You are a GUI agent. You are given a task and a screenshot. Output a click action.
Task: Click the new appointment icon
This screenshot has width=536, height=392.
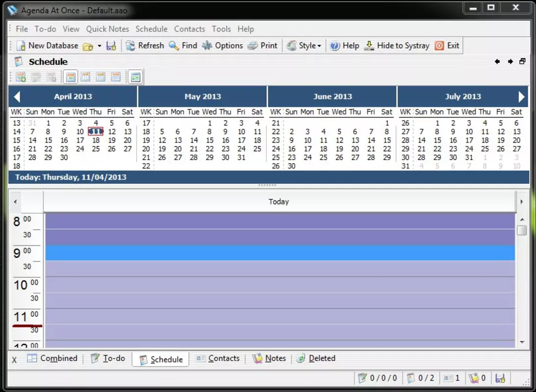coord(21,77)
